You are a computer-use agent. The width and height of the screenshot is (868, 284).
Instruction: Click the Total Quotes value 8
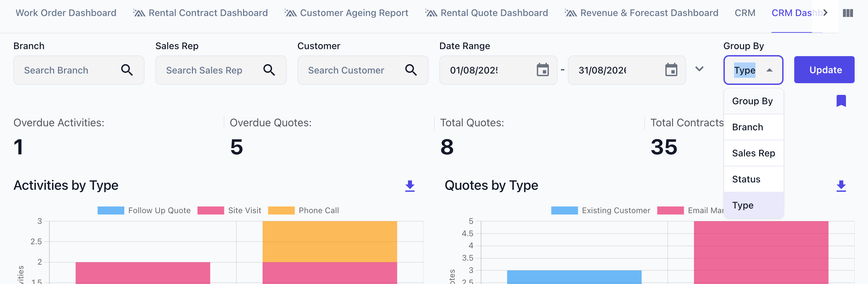(x=447, y=147)
